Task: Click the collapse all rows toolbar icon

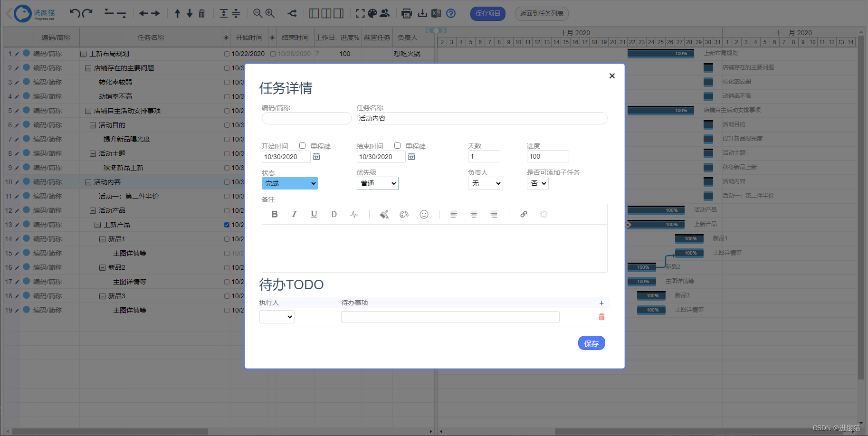Action: (236, 13)
